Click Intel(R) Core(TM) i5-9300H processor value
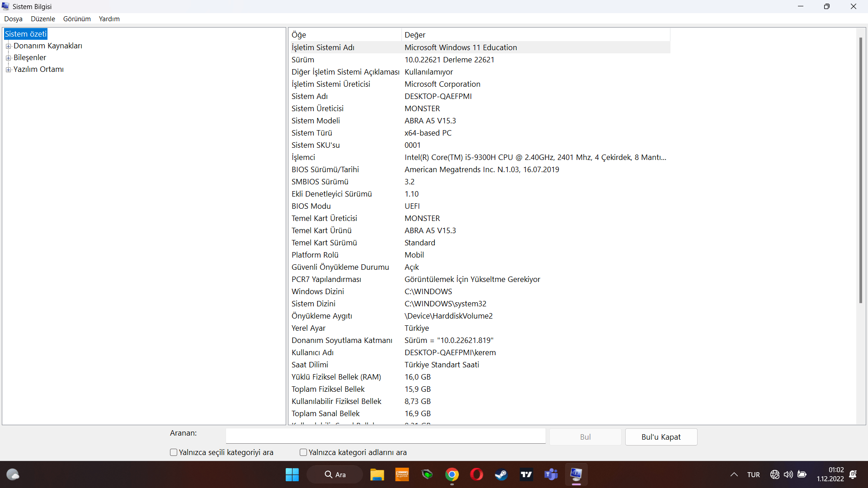The width and height of the screenshot is (868, 488). pos(535,157)
